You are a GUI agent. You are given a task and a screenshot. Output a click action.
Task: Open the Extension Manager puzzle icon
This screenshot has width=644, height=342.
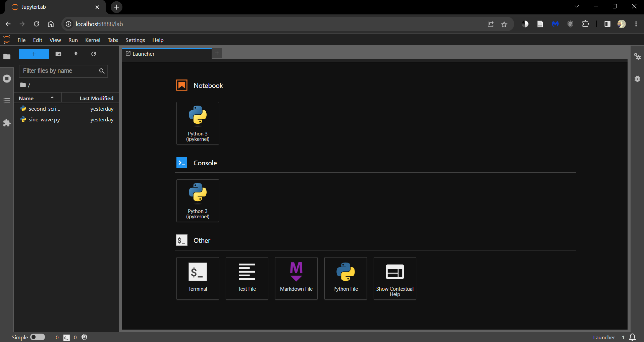click(7, 123)
